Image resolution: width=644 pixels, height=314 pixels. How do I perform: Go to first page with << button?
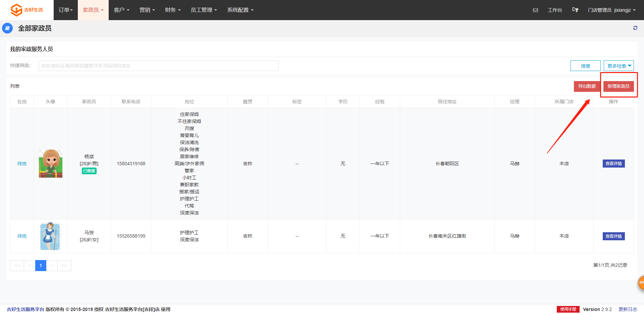pyautogui.click(x=17, y=265)
